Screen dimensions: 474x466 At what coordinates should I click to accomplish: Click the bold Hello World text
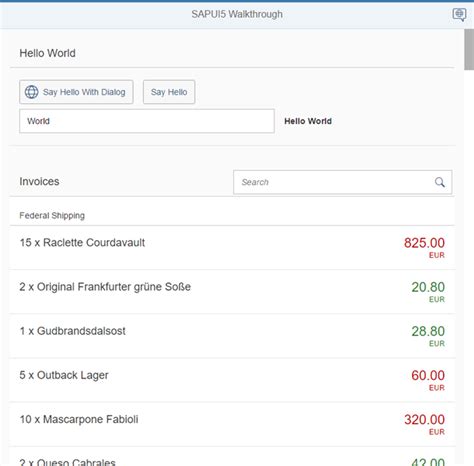coord(308,121)
